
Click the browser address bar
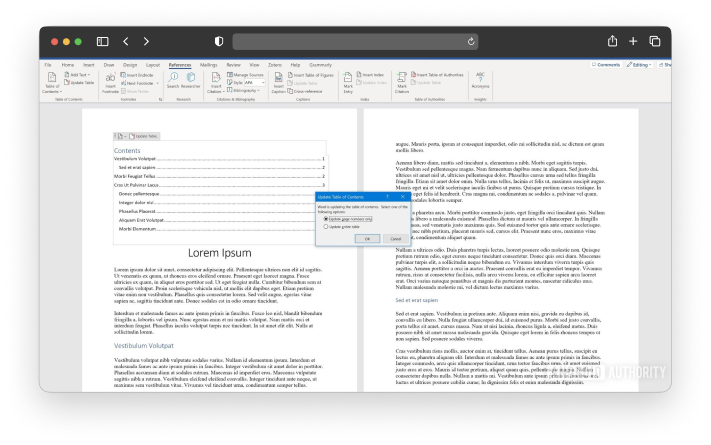(x=355, y=42)
